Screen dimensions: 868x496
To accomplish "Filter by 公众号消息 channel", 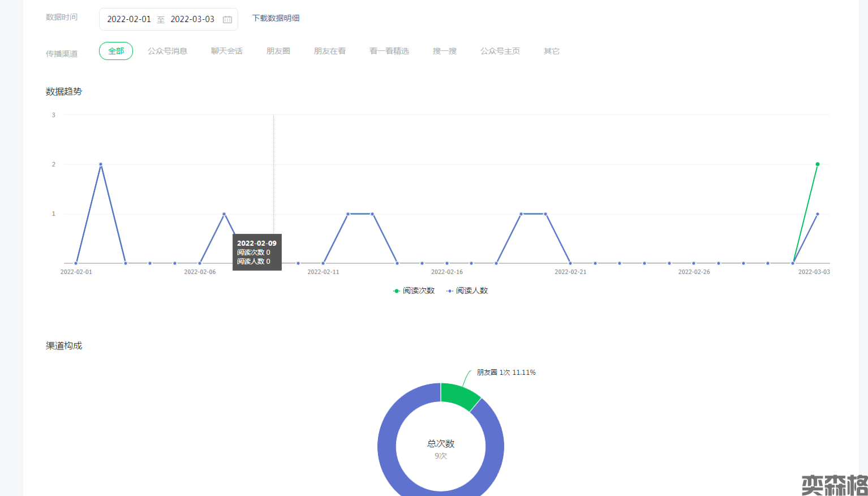I will pyautogui.click(x=167, y=51).
